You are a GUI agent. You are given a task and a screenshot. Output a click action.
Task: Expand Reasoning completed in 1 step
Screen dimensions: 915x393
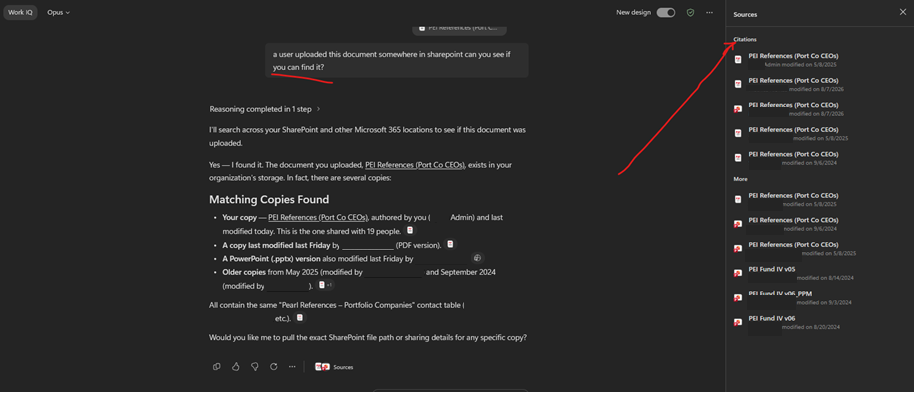point(265,109)
